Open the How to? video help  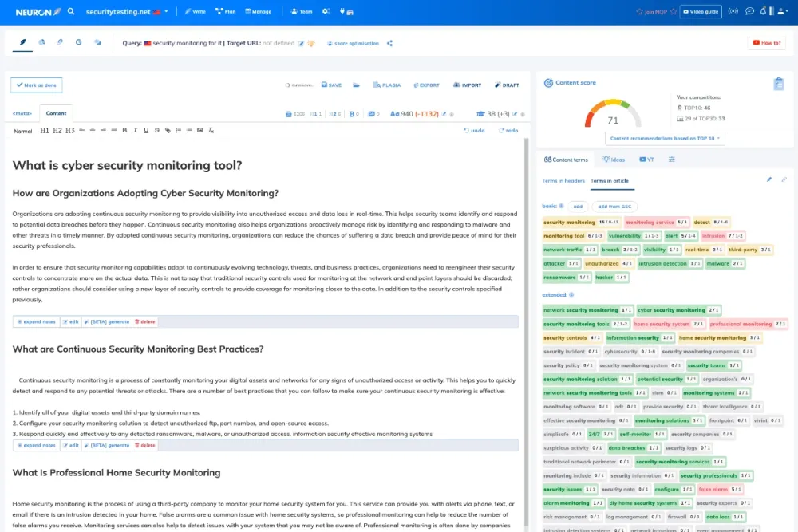[767, 43]
